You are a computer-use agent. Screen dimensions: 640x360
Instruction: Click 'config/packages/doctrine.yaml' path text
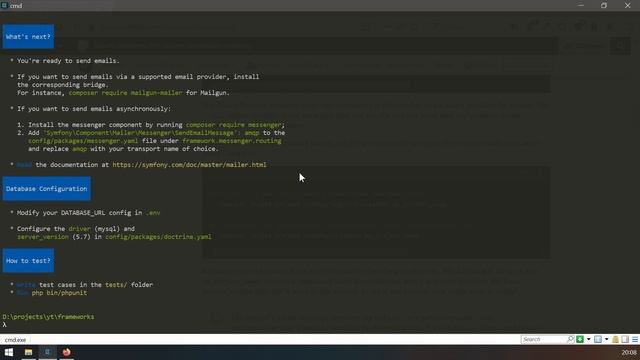pyautogui.click(x=158, y=236)
